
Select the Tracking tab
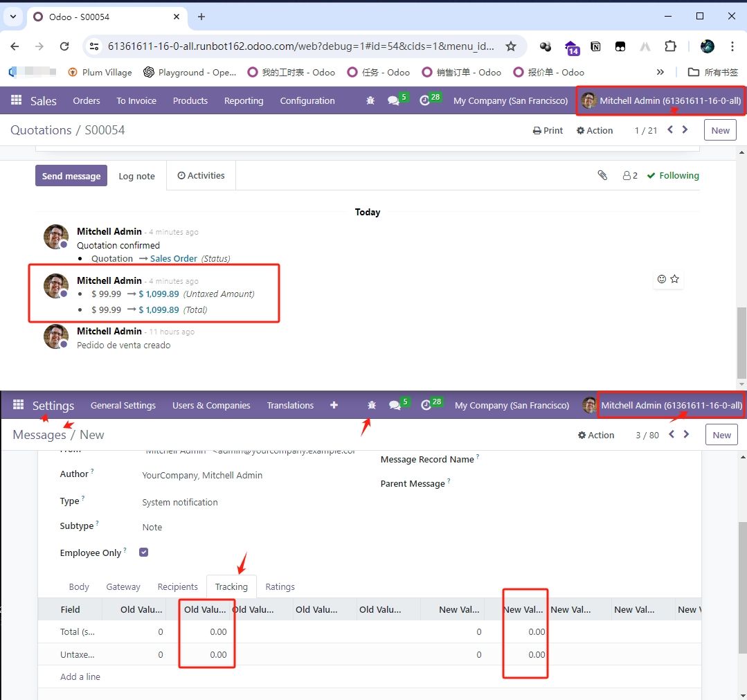[231, 586]
